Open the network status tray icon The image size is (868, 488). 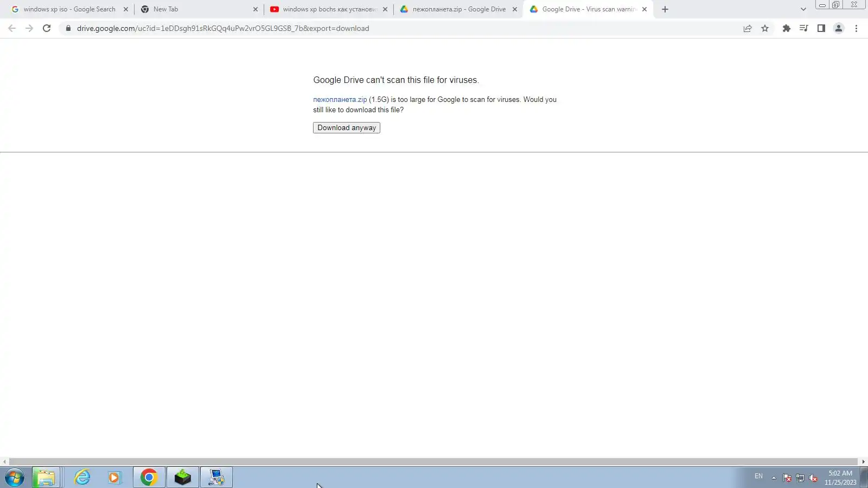tap(800, 478)
